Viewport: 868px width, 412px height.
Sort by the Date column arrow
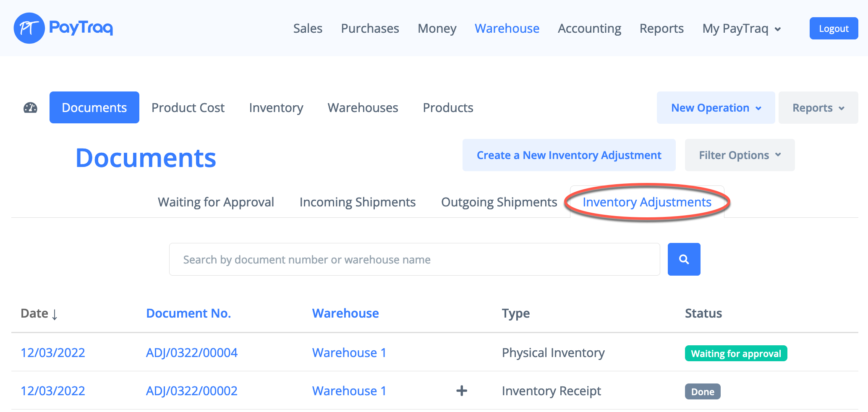click(x=55, y=314)
